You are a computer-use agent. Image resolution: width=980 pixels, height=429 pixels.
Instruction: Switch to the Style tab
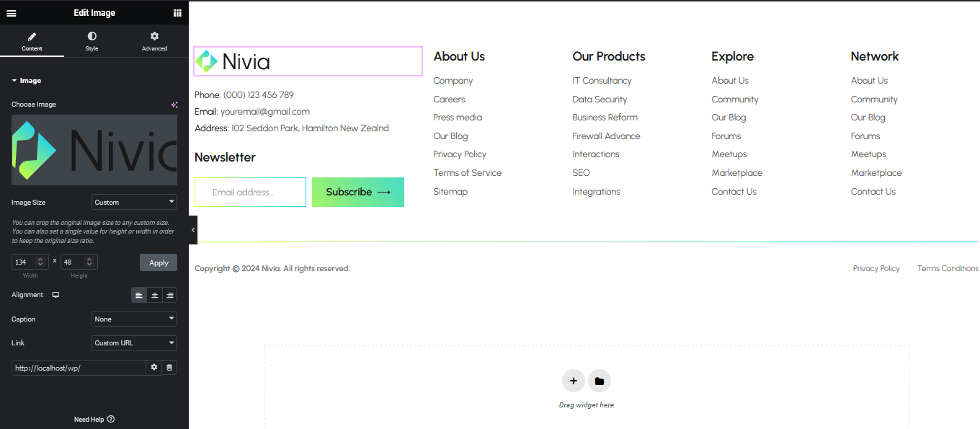click(x=92, y=41)
